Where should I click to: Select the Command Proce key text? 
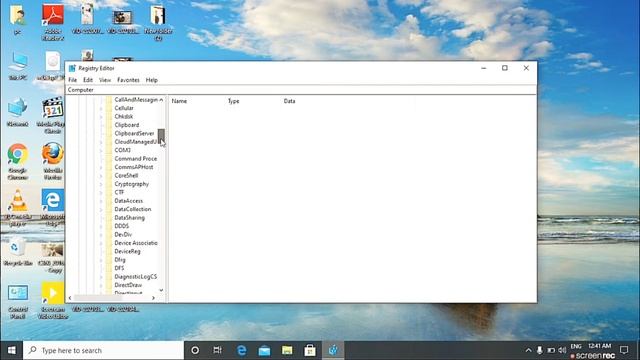pyautogui.click(x=136, y=159)
